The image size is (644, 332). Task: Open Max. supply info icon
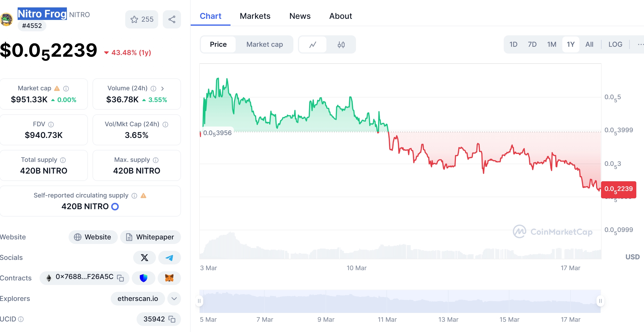point(156,160)
